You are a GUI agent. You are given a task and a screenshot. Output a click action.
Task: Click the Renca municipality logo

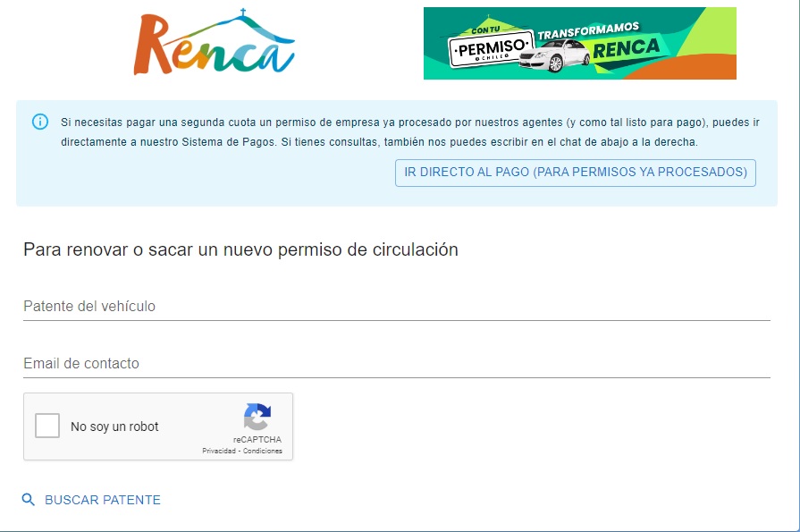[x=215, y=43]
